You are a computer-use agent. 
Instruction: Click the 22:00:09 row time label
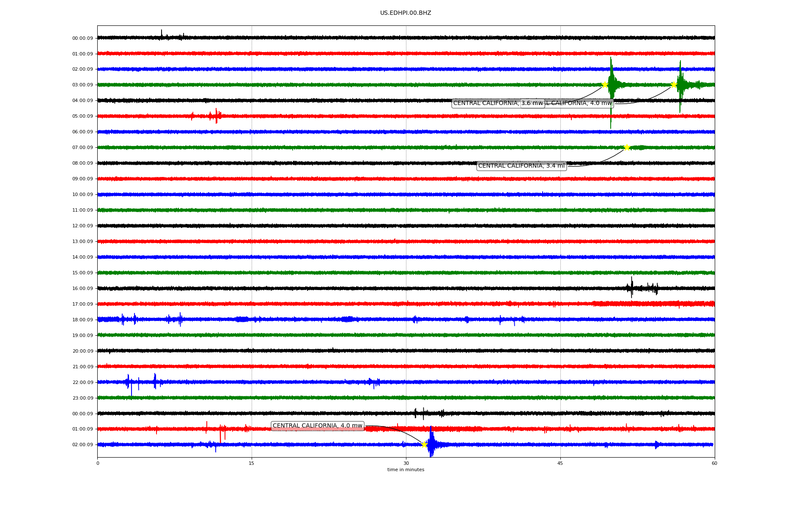pos(82,383)
